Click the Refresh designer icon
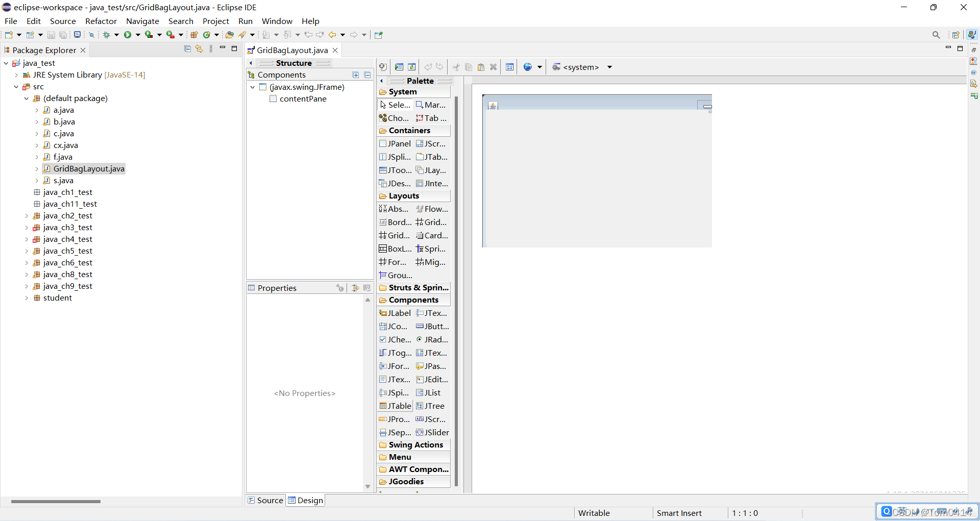 point(412,67)
